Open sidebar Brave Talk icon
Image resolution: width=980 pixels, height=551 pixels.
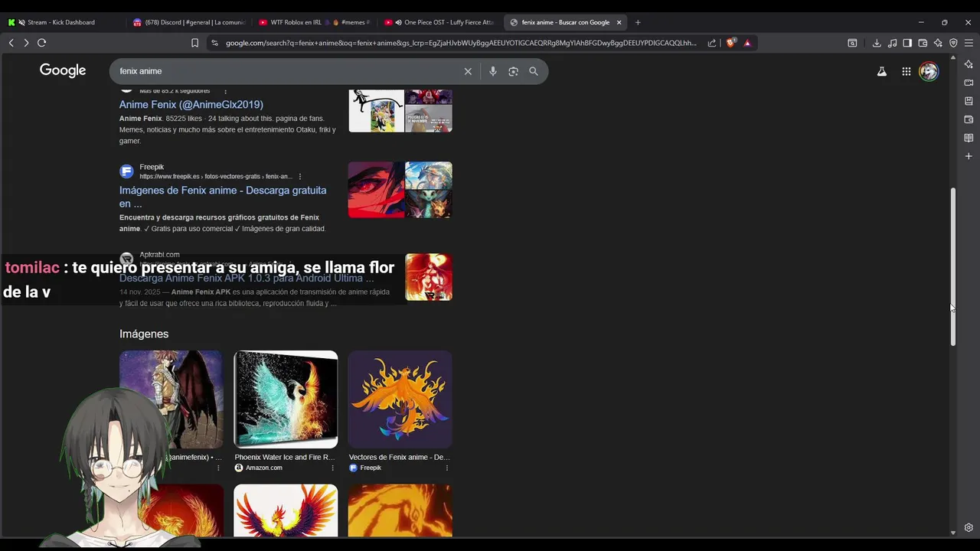(969, 83)
